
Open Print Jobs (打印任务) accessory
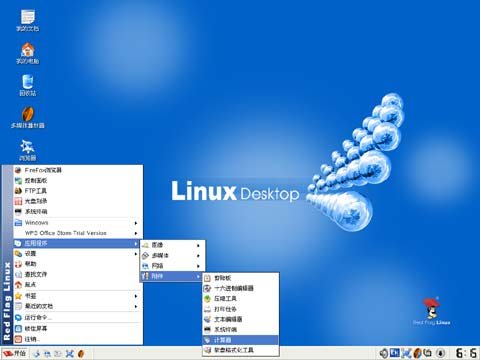coord(240,309)
